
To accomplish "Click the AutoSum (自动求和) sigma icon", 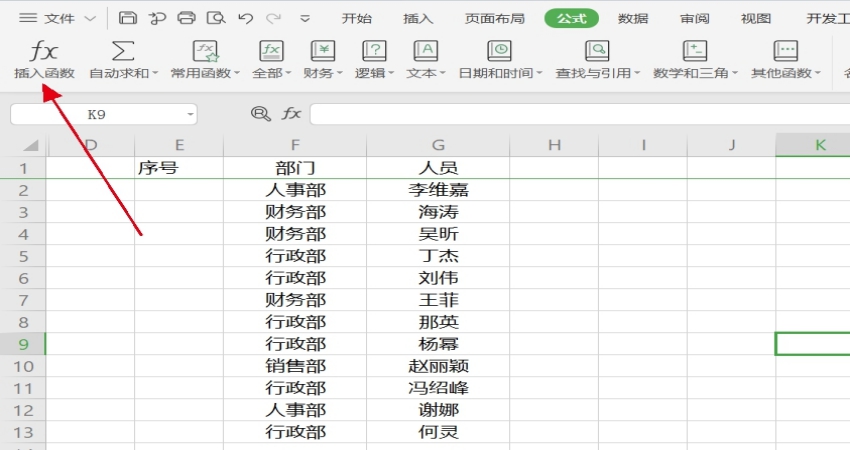I will 122,51.
